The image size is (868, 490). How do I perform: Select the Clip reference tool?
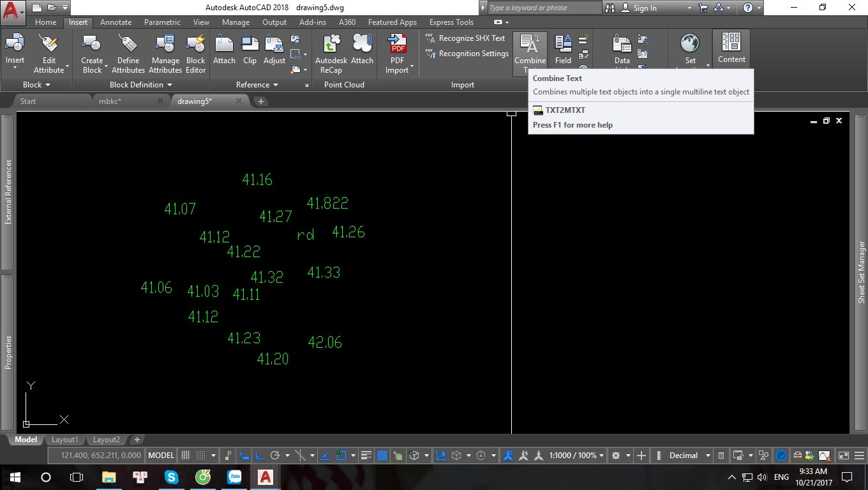(x=250, y=51)
